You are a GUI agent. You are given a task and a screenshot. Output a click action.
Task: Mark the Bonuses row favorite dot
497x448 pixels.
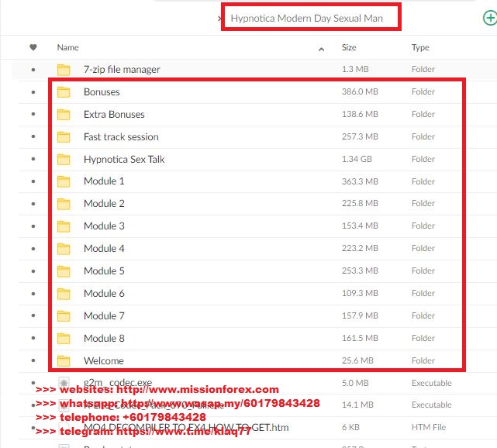click(33, 92)
